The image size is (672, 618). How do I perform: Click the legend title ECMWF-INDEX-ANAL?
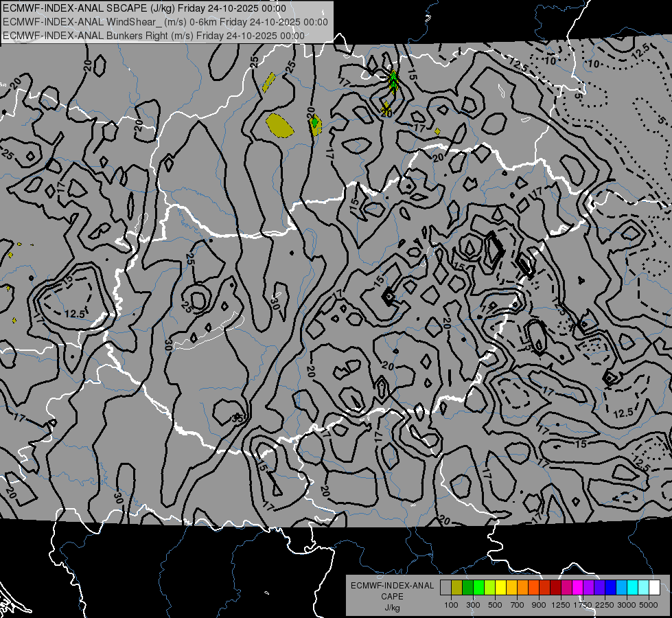click(x=392, y=586)
